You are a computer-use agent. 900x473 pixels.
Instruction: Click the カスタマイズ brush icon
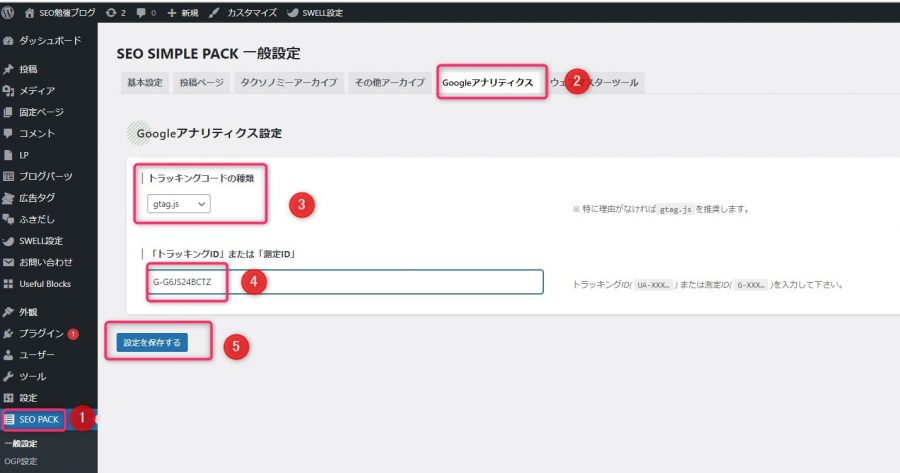[214, 13]
